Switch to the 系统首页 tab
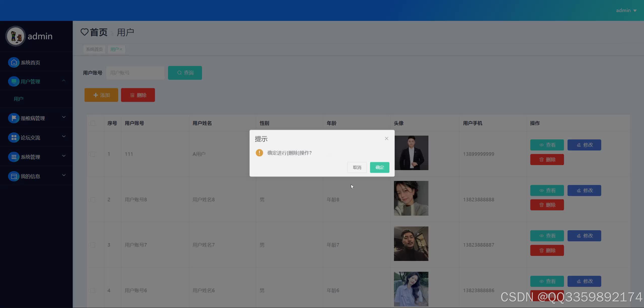 [94, 49]
